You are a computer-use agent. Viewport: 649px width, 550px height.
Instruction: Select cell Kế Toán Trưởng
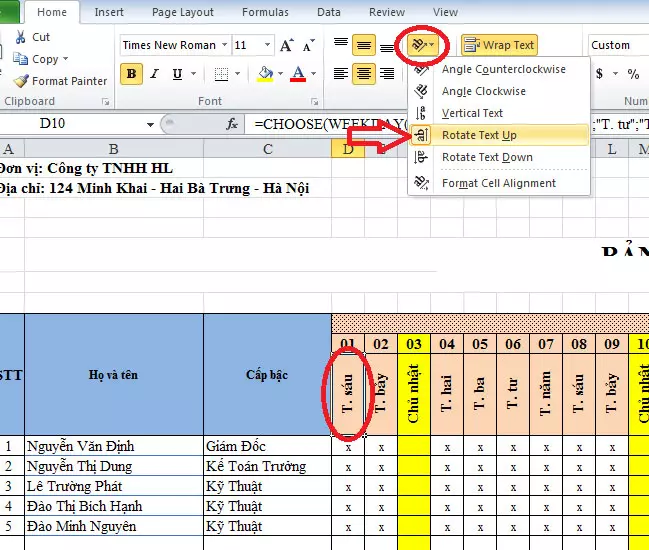click(267, 466)
